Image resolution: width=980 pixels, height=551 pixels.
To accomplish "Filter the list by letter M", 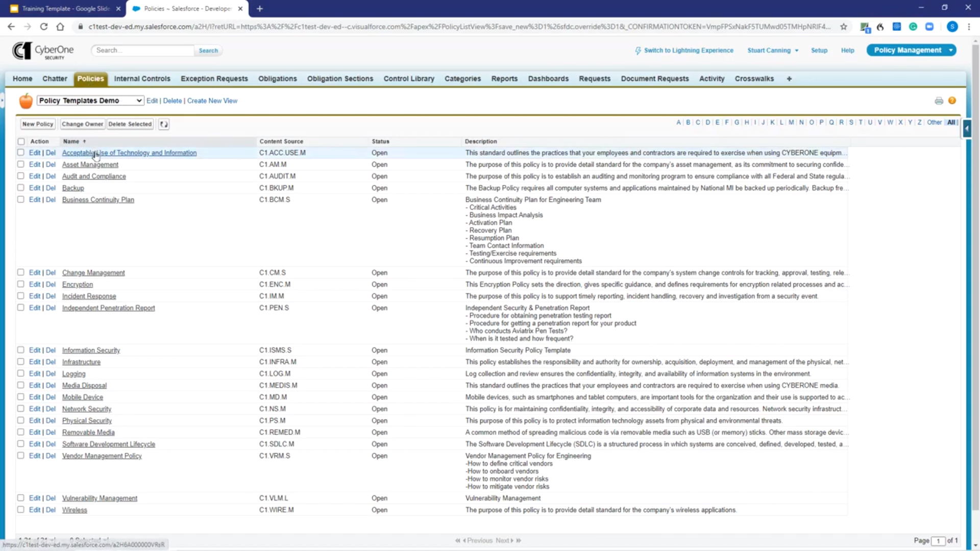I will coord(791,122).
